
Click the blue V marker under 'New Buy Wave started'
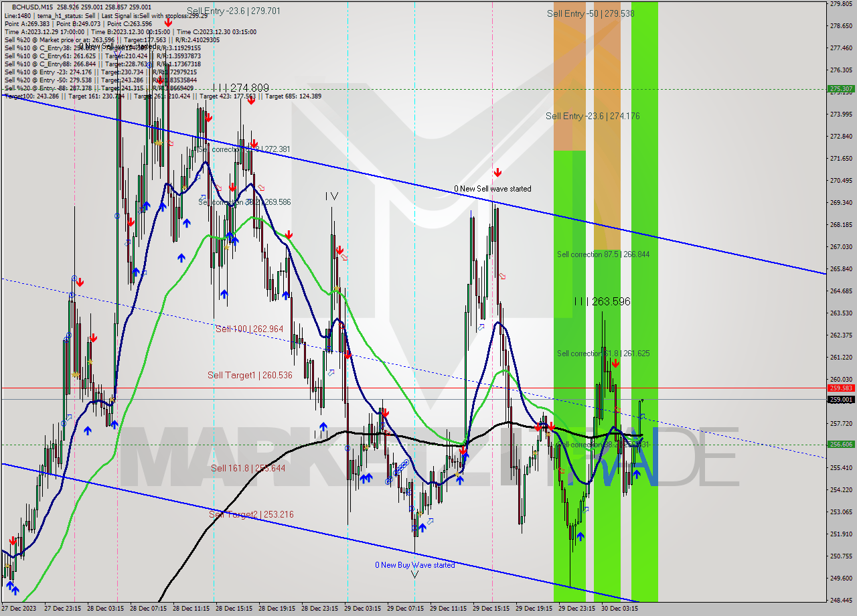(x=414, y=574)
